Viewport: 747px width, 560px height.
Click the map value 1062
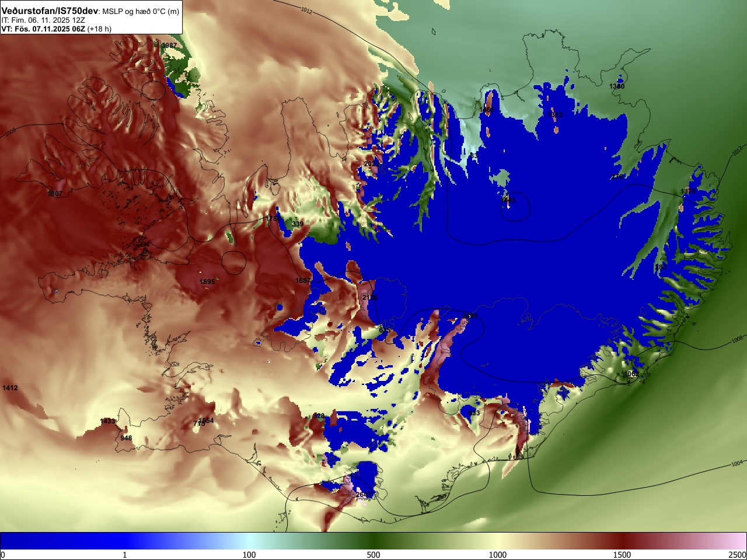631,374
